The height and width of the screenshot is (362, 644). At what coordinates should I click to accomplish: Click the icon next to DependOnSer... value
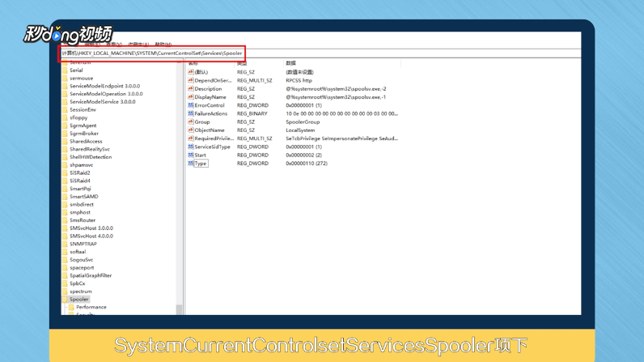tap(191, 80)
